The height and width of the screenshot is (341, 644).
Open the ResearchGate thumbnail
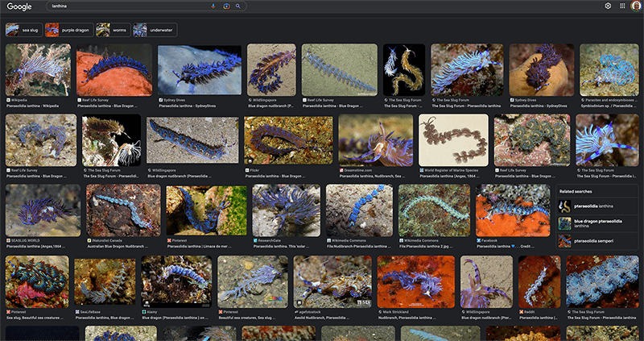click(x=287, y=210)
